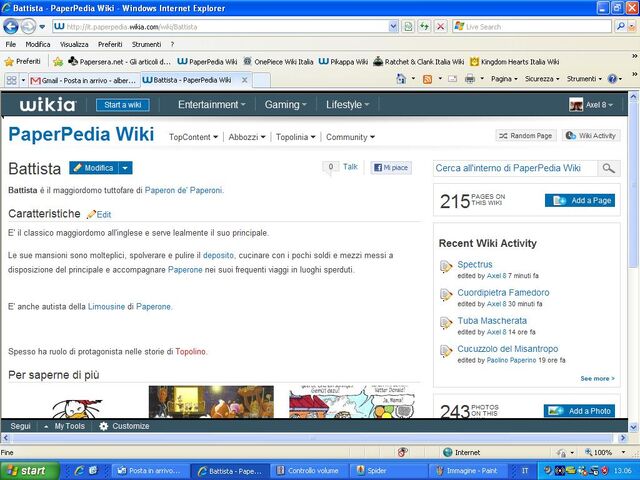Click the compatibility view icon beside address bar
The width and height of the screenshot is (640, 480).
coord(408,27)
